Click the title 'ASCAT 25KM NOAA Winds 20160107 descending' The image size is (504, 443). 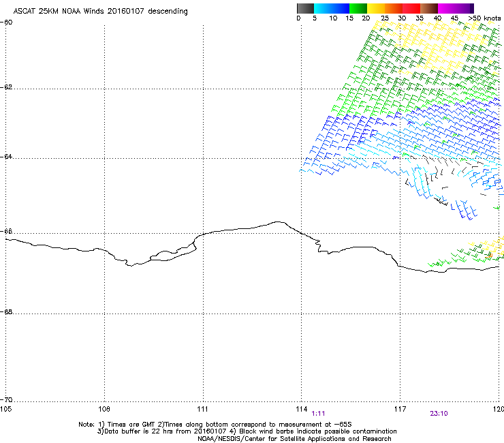pos(100,11)
